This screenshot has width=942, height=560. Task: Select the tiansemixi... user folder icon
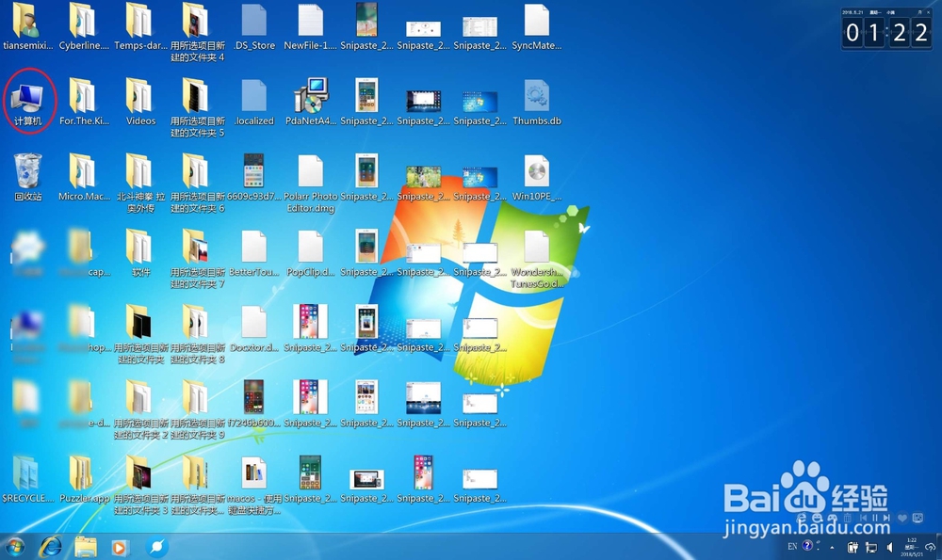click(x=27, y=26)
